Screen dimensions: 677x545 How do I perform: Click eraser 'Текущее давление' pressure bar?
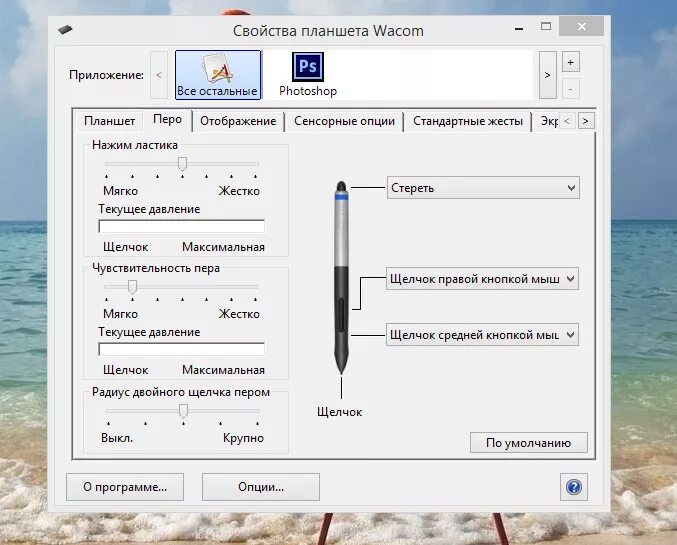[x=181, y=226]
